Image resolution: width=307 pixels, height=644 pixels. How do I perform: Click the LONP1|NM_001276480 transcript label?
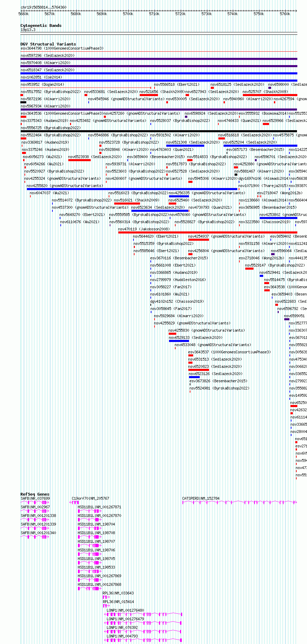click(x=125, y=610)
